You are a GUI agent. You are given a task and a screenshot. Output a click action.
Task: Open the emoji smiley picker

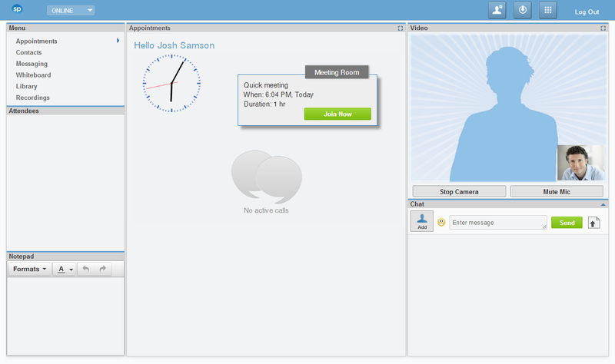441,223
